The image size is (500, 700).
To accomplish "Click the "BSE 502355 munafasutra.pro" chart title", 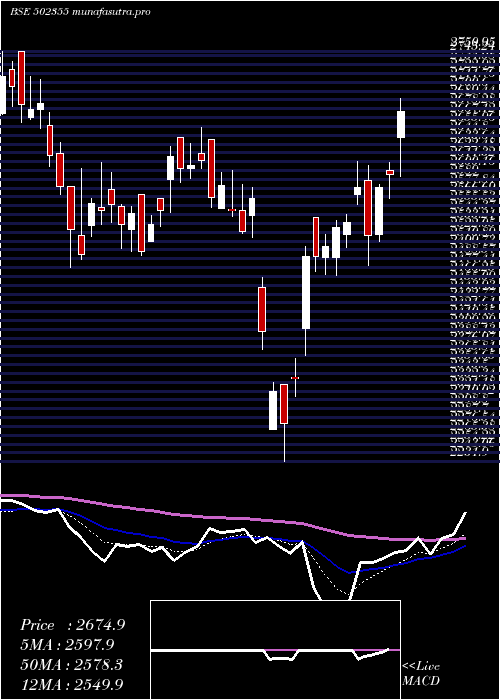I will pos(80,12).
